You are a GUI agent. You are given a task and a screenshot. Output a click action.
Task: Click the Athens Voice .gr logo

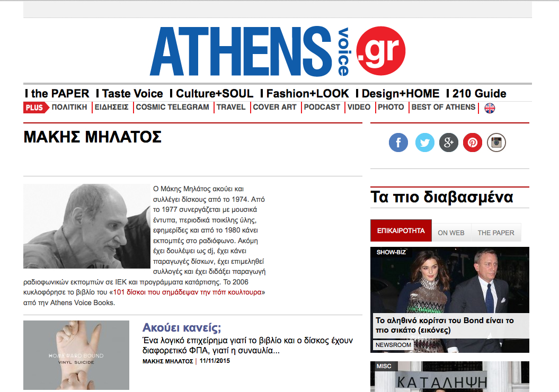click(278, 51)
